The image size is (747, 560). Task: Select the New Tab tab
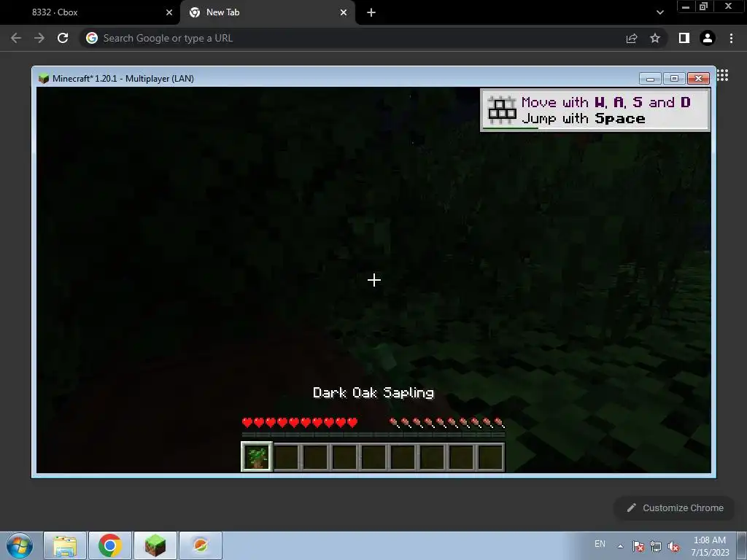268,12
